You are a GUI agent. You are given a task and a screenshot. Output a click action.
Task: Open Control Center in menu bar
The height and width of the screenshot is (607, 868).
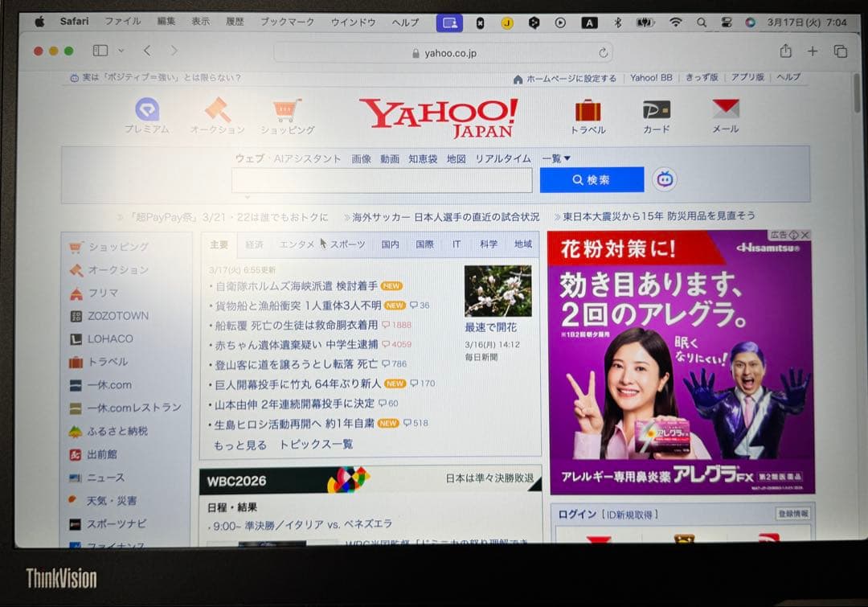click(x=727, y=23)
